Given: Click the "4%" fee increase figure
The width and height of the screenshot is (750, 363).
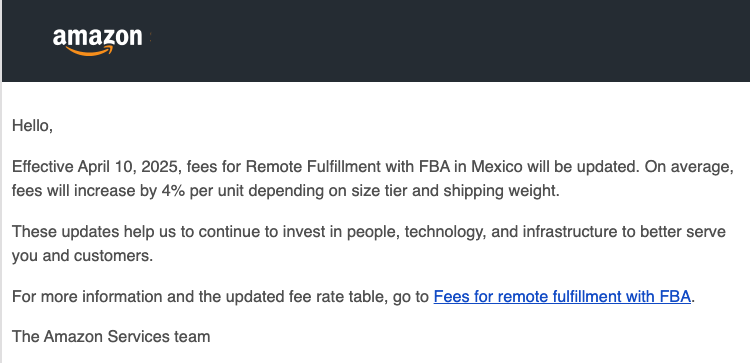Looking at the screenshot, I should 173,191.
